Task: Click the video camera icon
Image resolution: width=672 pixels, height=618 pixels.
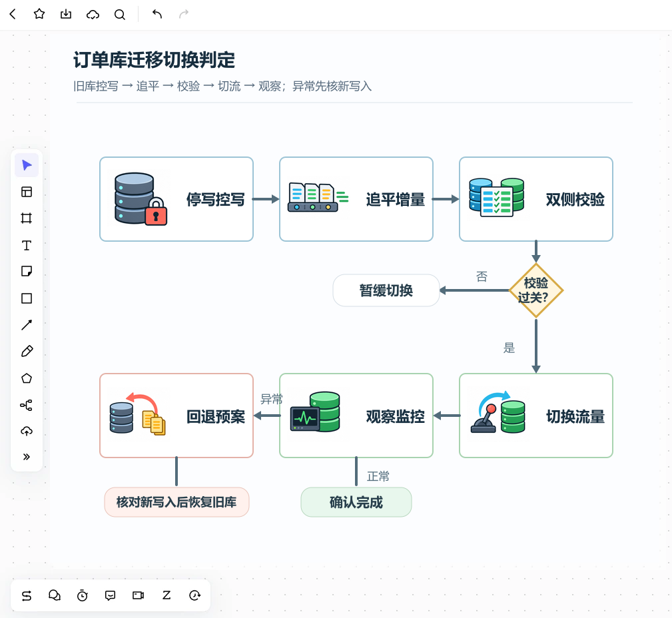Action: pyautogui.click(x=138, y=595)
